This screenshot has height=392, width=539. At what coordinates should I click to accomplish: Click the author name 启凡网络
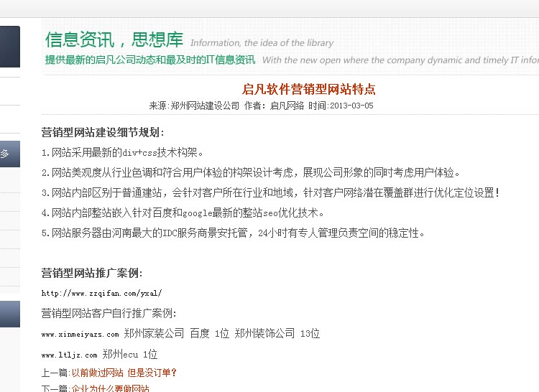287,106
